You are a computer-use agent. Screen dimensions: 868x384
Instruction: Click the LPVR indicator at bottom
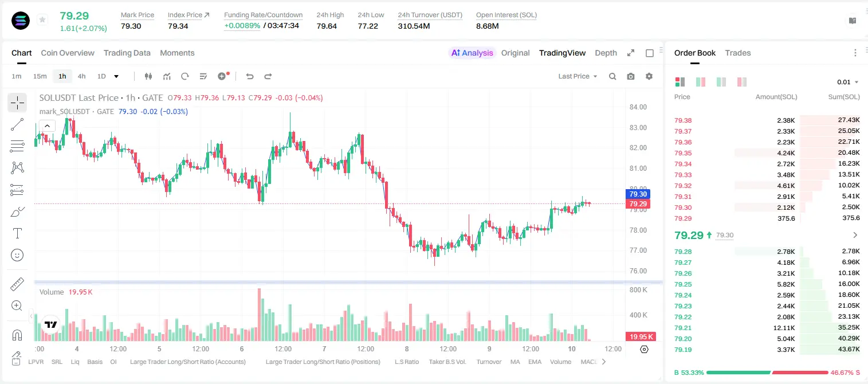pyautogui.click(x=36, y=362)
